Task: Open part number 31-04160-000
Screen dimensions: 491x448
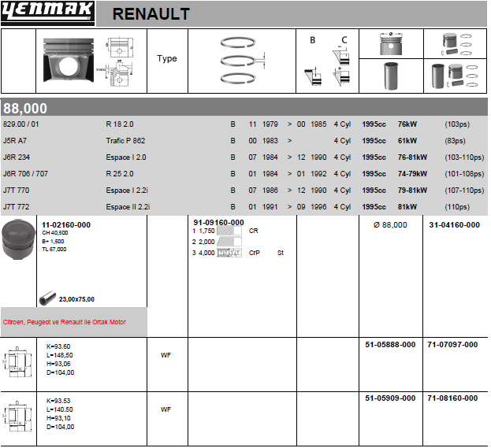Action: pos(454,224)
